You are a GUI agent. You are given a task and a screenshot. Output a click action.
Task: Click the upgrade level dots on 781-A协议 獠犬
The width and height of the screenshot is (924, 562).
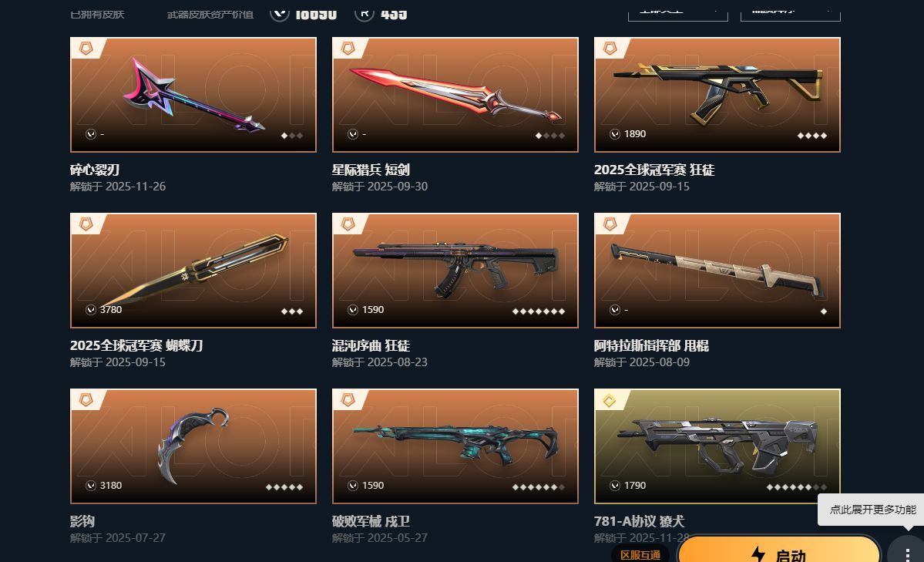tap(797, 486)
